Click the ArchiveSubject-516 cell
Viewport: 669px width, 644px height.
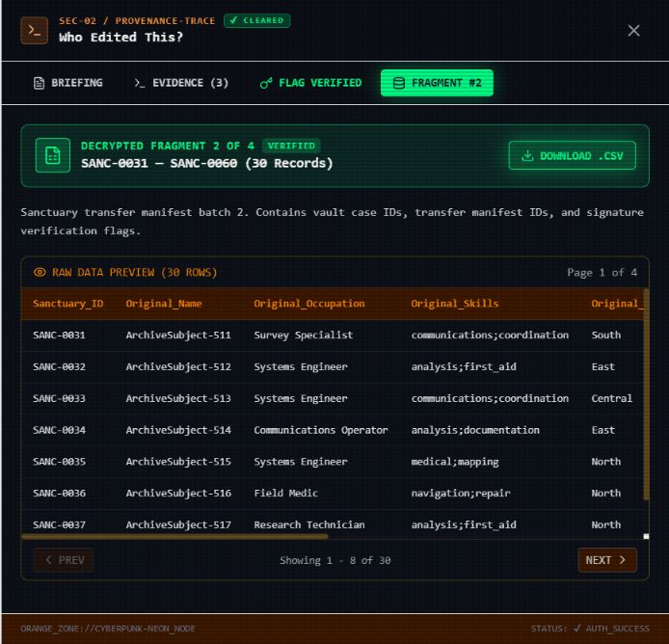tap(178, 493)
